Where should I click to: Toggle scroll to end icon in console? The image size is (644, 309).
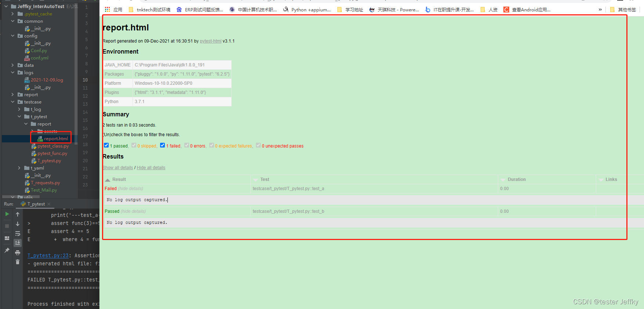tap(18, 243)
